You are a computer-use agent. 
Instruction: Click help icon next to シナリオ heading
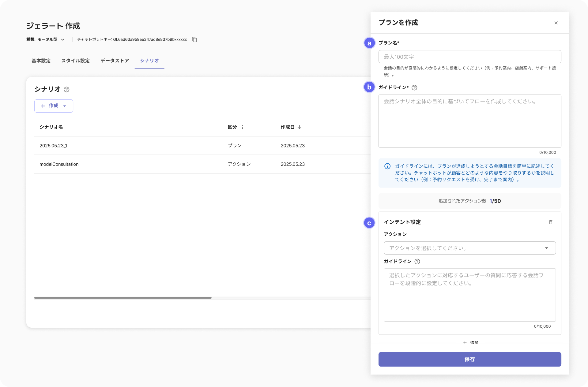coord(66,89)
